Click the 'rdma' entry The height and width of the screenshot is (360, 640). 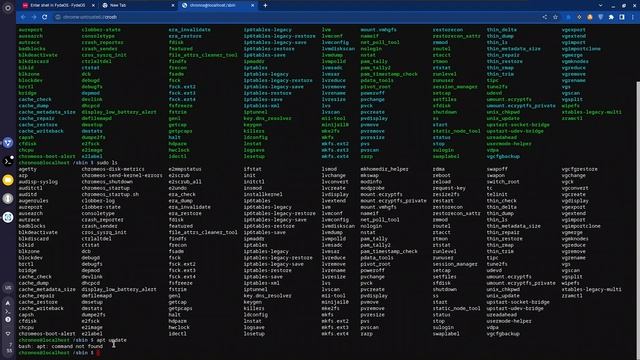[439, 169]
